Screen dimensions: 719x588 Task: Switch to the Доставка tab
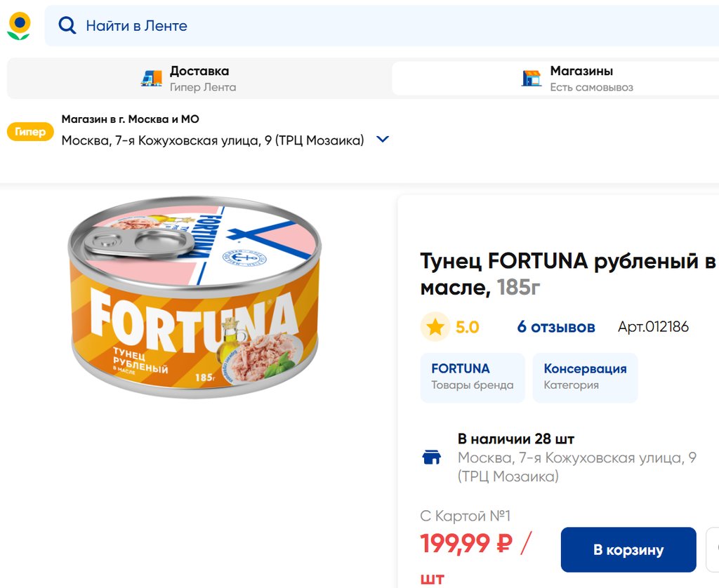(199, 78)
